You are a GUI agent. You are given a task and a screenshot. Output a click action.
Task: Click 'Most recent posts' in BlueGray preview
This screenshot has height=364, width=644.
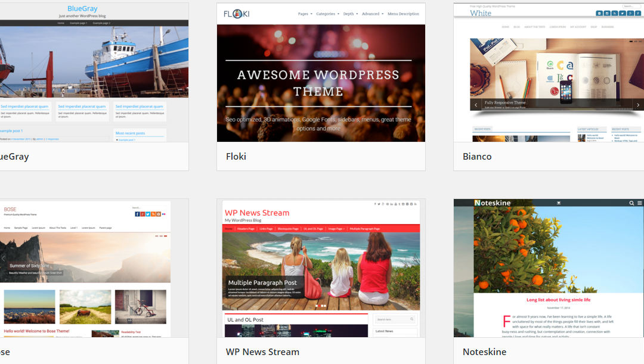[x=130, y=133]
